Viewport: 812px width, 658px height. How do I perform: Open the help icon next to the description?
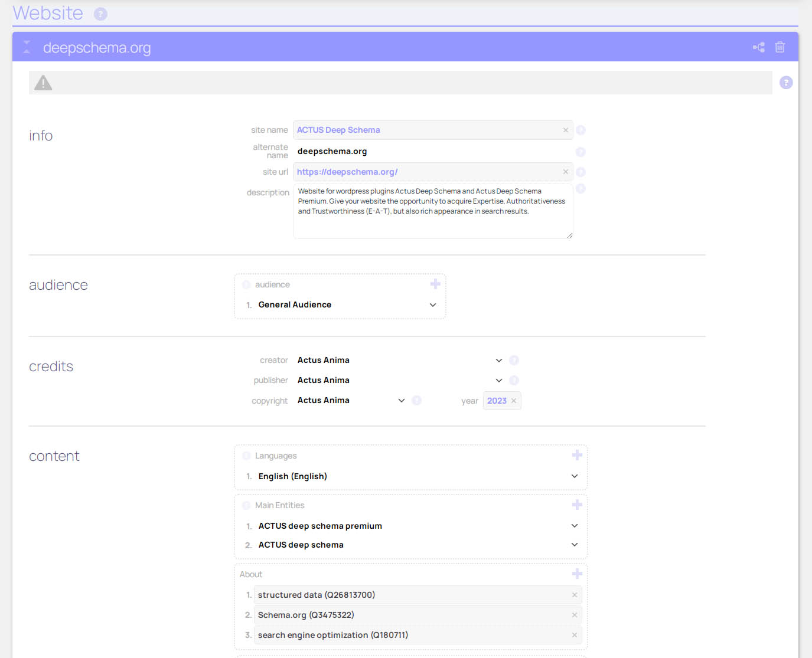pyautogui.click(x=581, y=188)
